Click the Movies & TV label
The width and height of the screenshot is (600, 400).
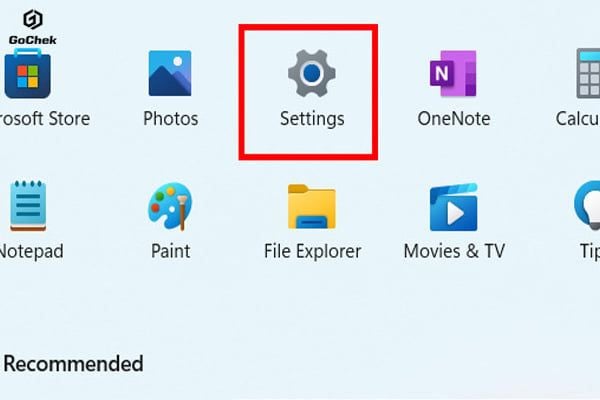point(454,251)
